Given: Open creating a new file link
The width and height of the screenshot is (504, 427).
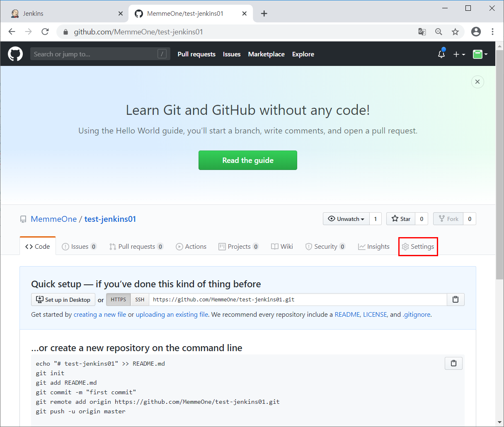Looking at the screenshot, I should click(100, 315).
